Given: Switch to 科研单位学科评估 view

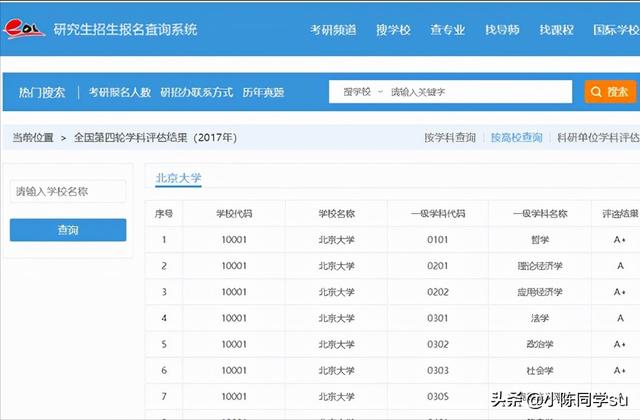Looking at the screenshot, I should tap(598, 138).
